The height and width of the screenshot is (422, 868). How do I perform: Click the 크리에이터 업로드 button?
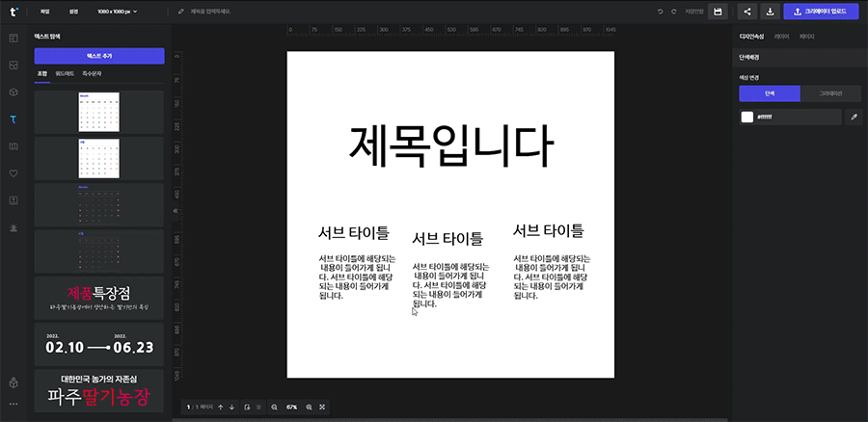821,12
